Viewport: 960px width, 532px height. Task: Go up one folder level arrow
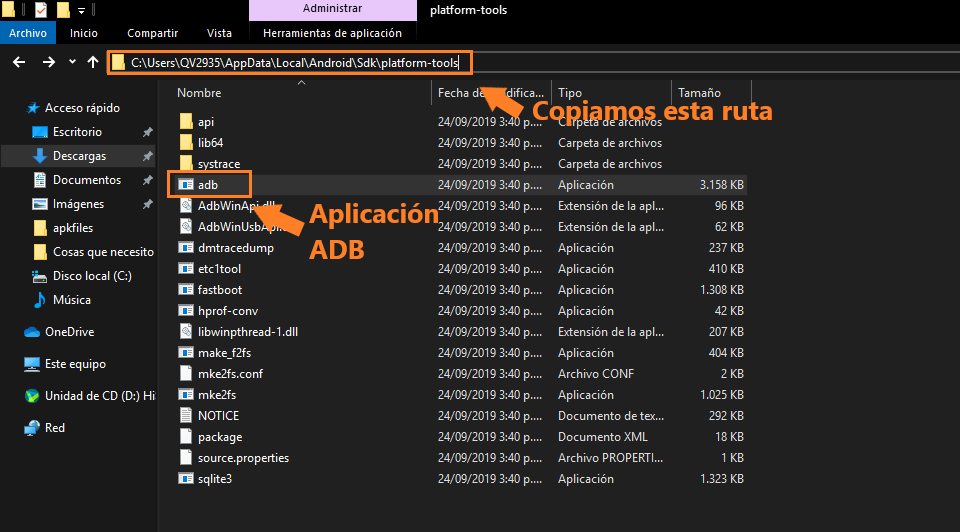(x=92, y=62)
